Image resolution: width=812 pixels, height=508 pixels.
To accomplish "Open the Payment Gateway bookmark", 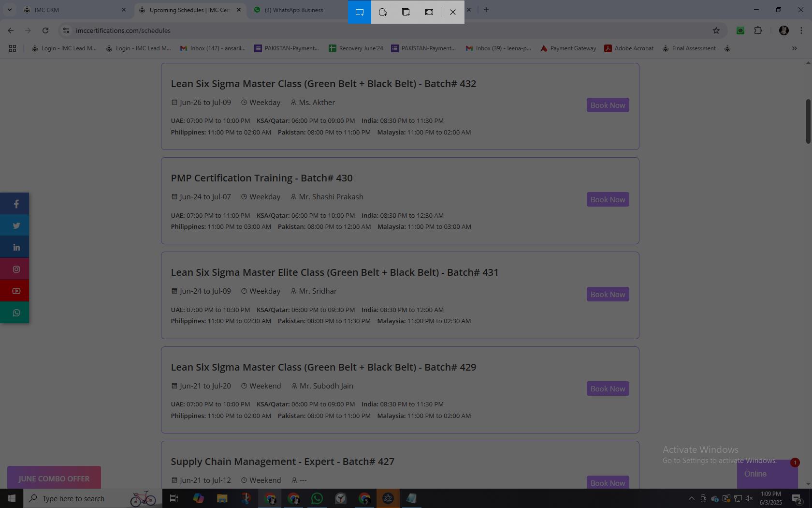I will [568, 48].
